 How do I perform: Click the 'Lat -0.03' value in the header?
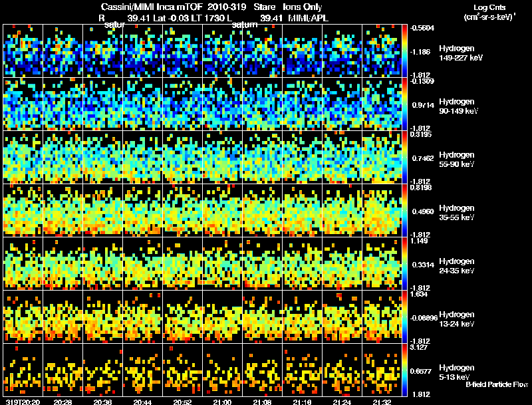pyautogui.click(x=171, y=18)
